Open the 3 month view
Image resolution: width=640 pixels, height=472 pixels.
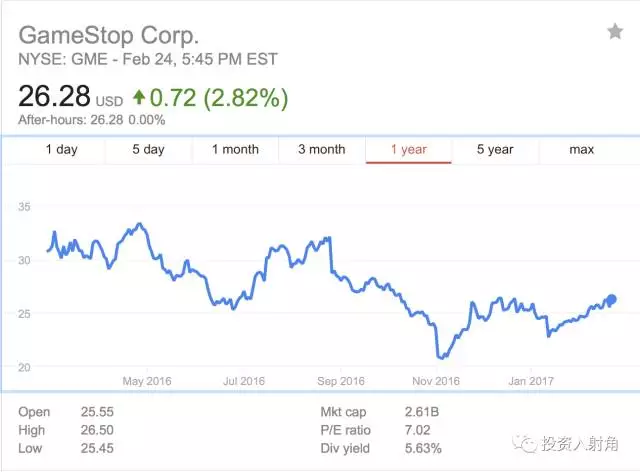point(322,150)
